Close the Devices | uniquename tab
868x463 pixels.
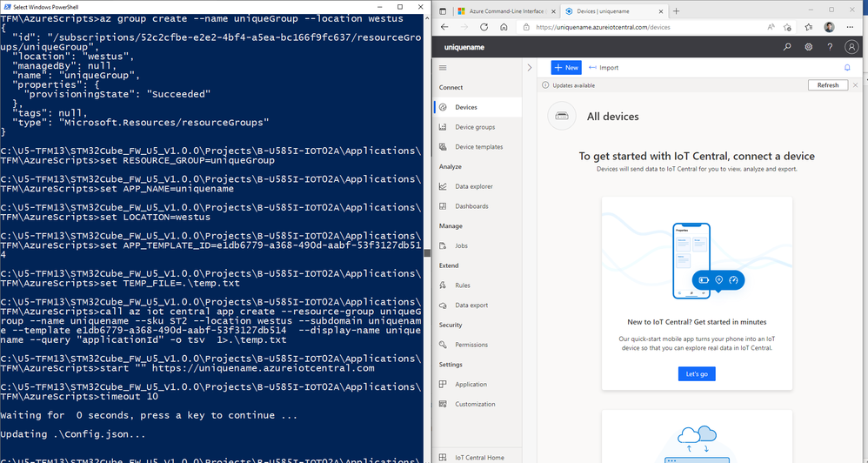(x=660, y=11)
